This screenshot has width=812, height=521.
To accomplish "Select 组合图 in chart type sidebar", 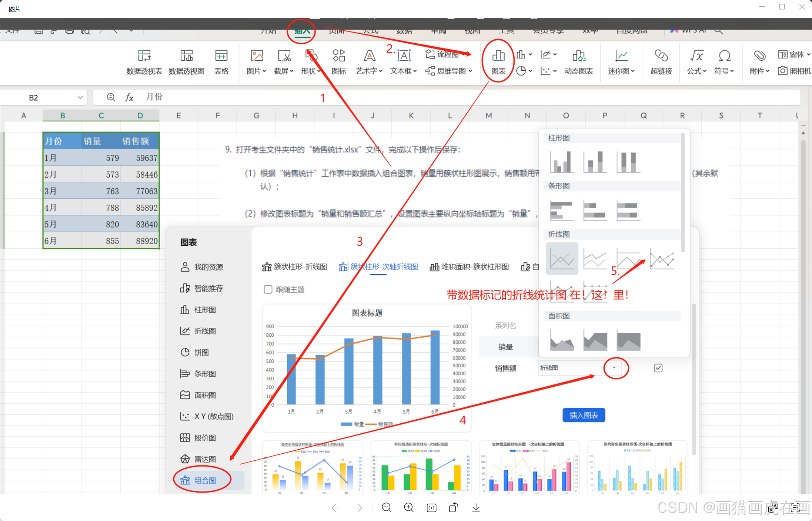I will (205, 480).
